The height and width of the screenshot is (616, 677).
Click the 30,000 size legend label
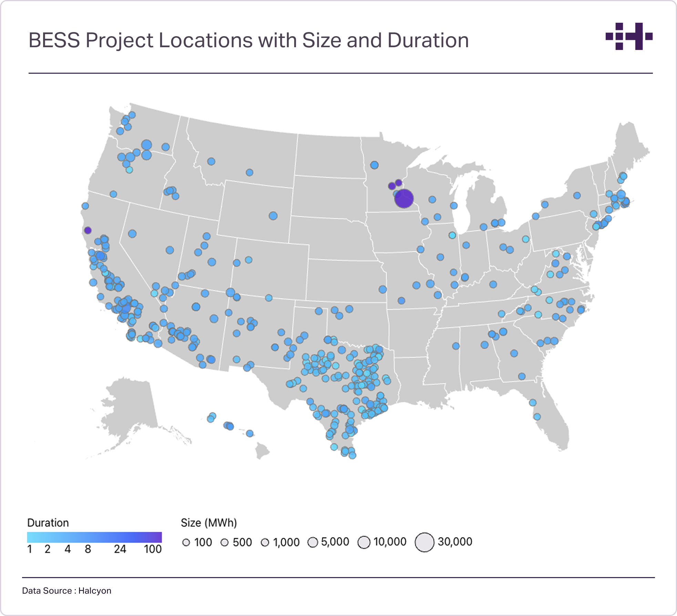pos(455,542)
